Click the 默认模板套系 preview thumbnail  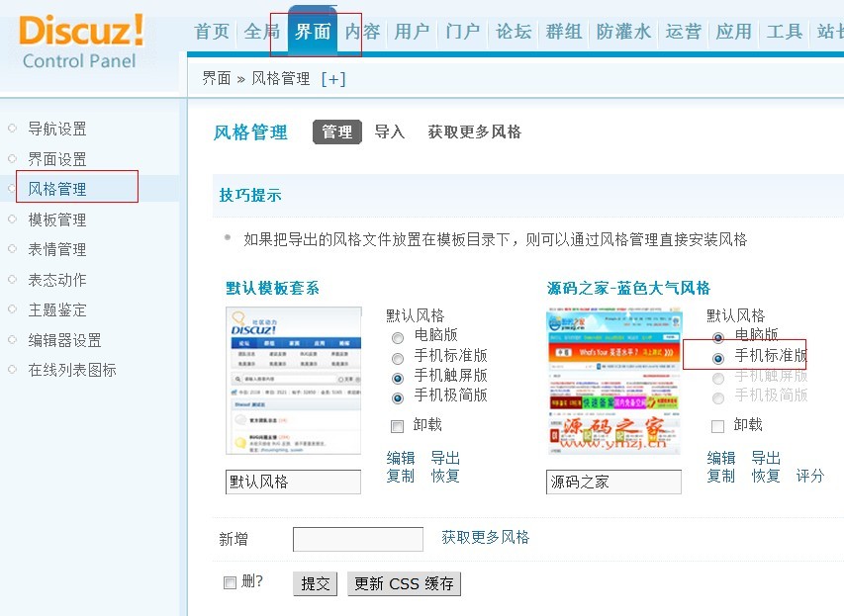[x=294, y=381]
